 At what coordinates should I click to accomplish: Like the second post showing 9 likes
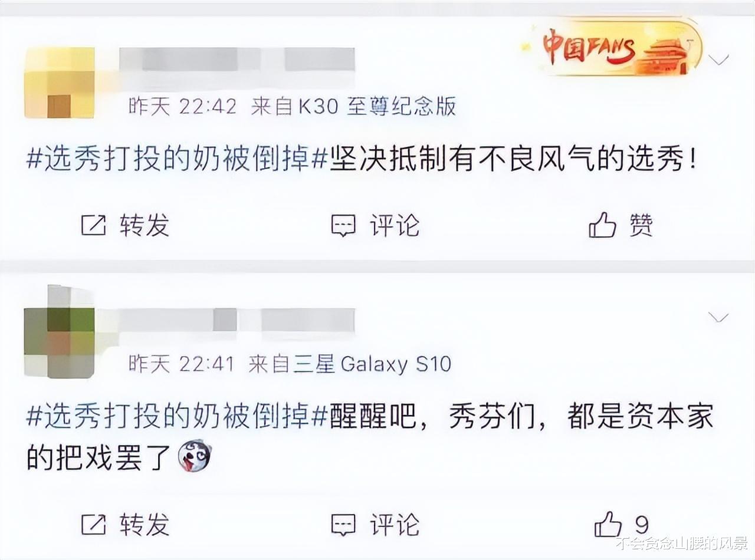pyautogui.click(x=608, y=524)
